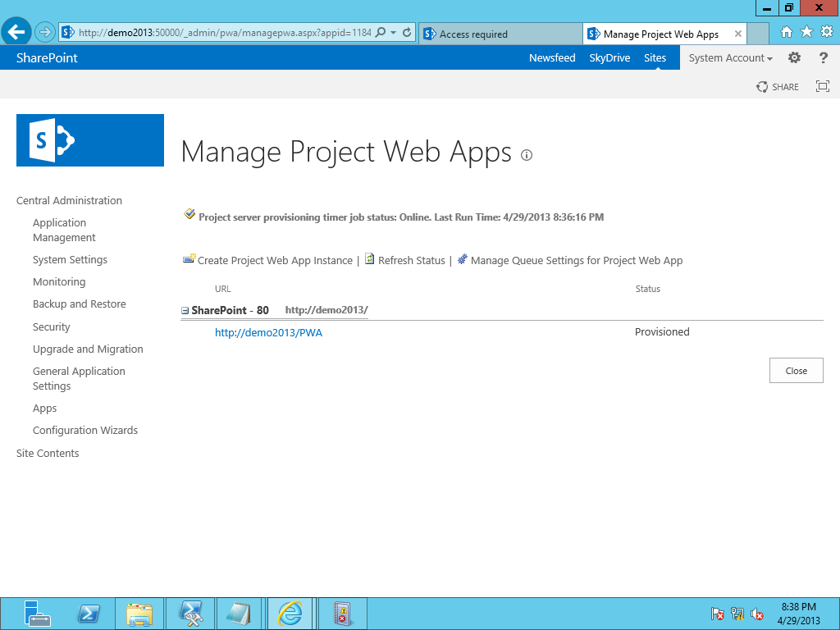Click Create Project Web App Instance link
Viewport: 840px width, 630px height.
275,260
